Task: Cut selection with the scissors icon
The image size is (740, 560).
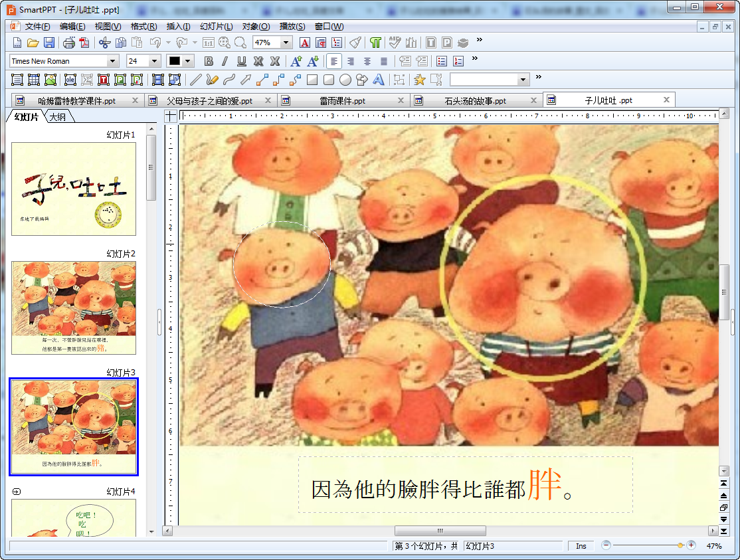Action: [104, 43]
